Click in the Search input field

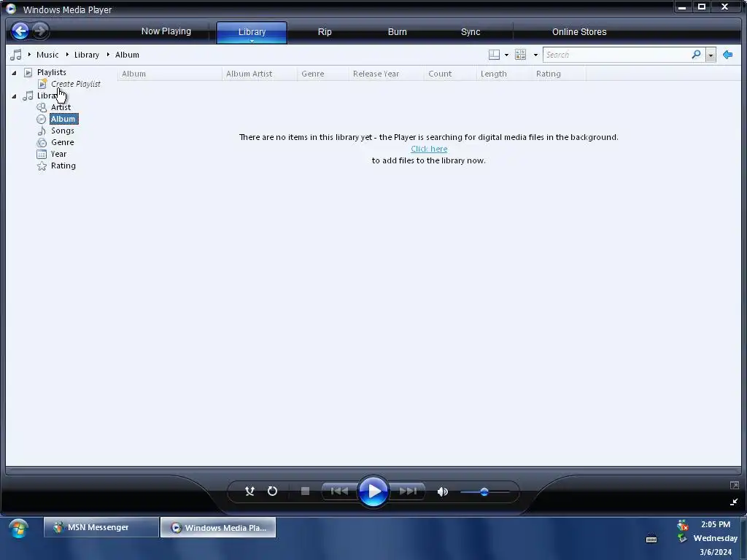(617, 55)
